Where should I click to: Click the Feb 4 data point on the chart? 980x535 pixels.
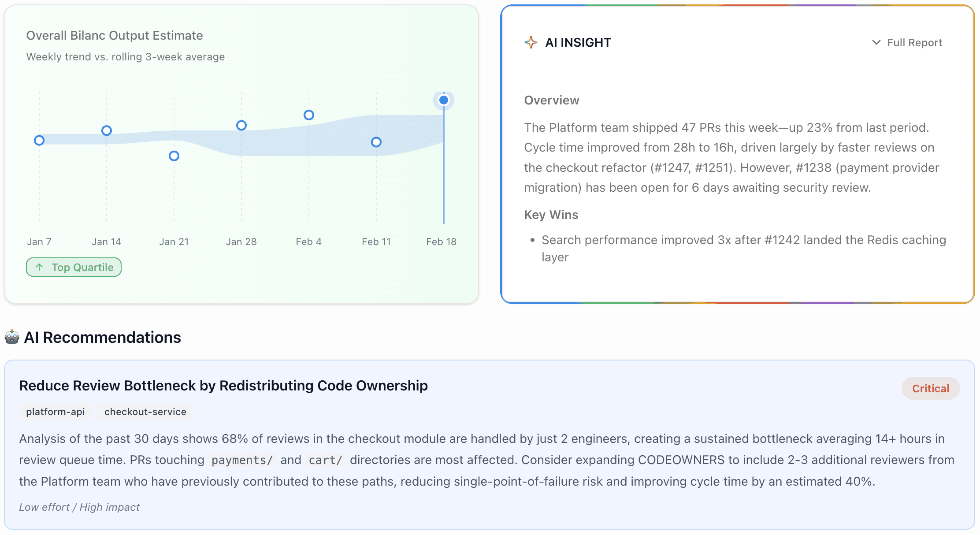(x=308, y=115)
